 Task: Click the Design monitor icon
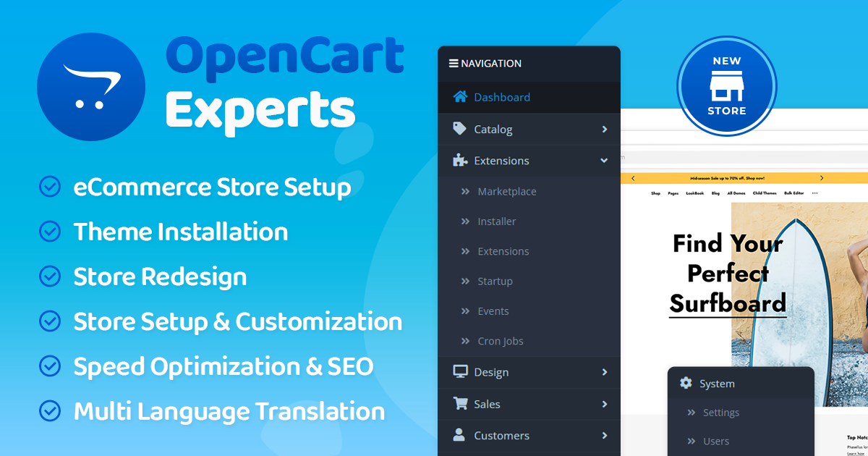(460, 372)
